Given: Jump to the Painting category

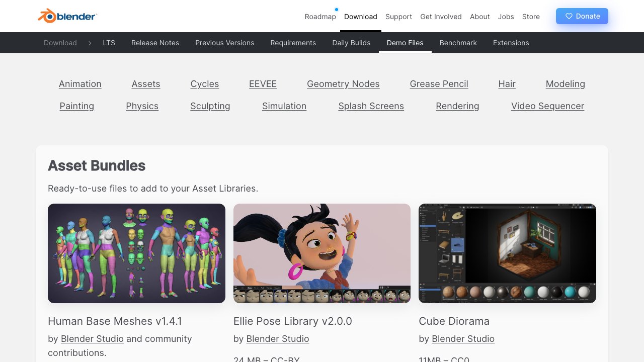Looking at the screenshot, I should pyautogui.click(x=76, y=106).
